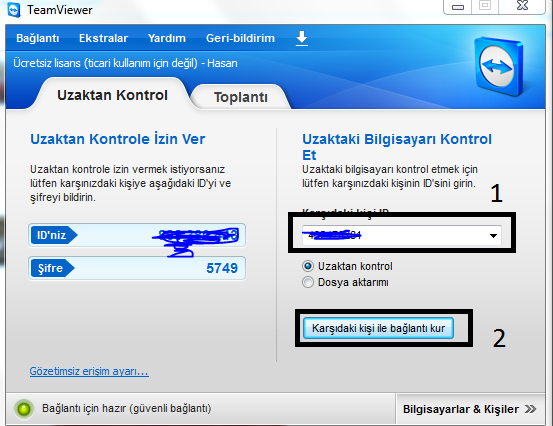Click the green connection status indicator

tap(24, 409)
